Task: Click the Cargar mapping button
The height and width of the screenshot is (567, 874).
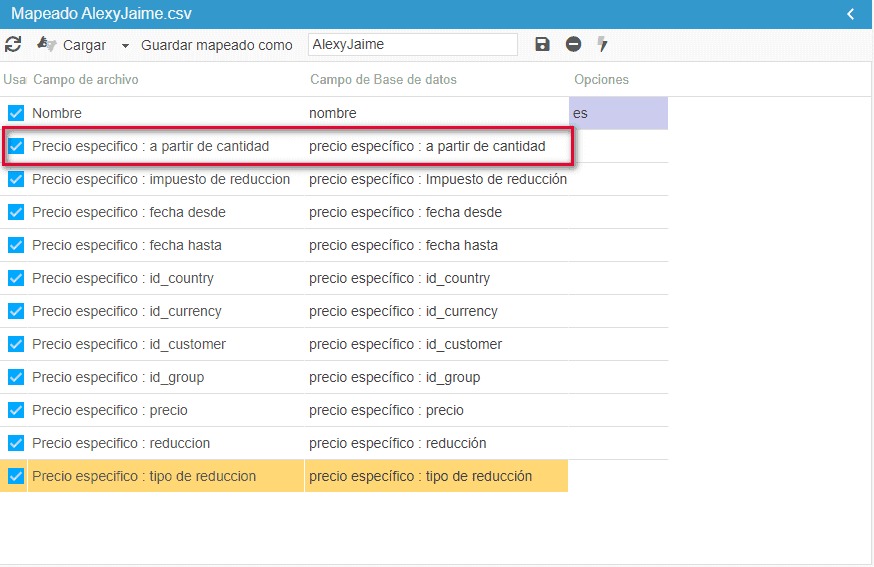Action: tap(72, 45)
